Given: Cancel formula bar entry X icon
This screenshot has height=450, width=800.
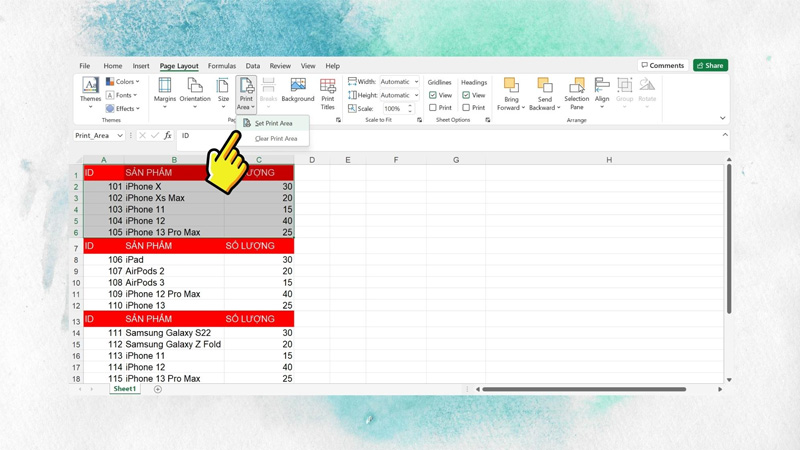Looking at the screenshot, I should pos(142,135).
